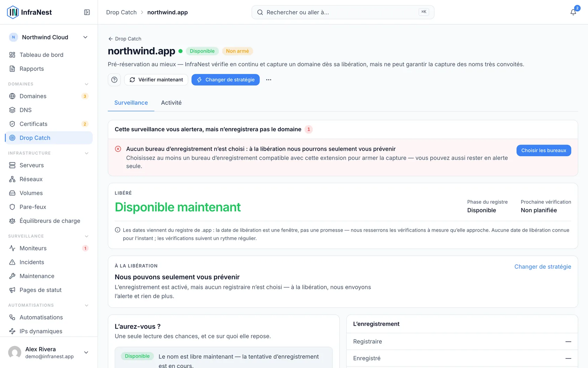Click the Non armé status badge
588x368 pixels.
[238, 51]
